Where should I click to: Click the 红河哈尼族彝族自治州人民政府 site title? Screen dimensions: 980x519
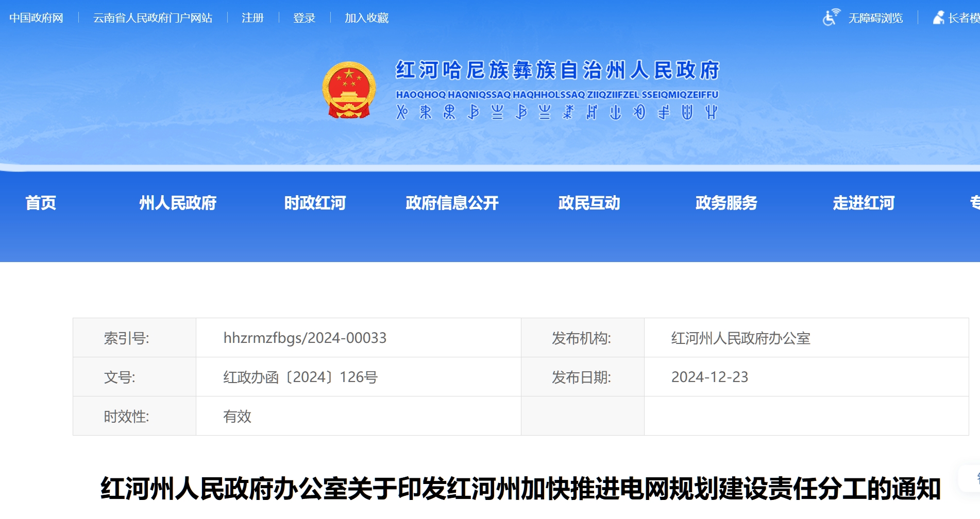click(x=557, y=71)
